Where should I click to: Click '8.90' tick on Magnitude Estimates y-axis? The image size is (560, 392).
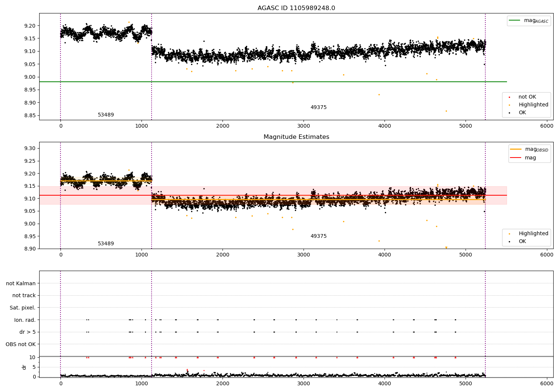tap(29, 249)
